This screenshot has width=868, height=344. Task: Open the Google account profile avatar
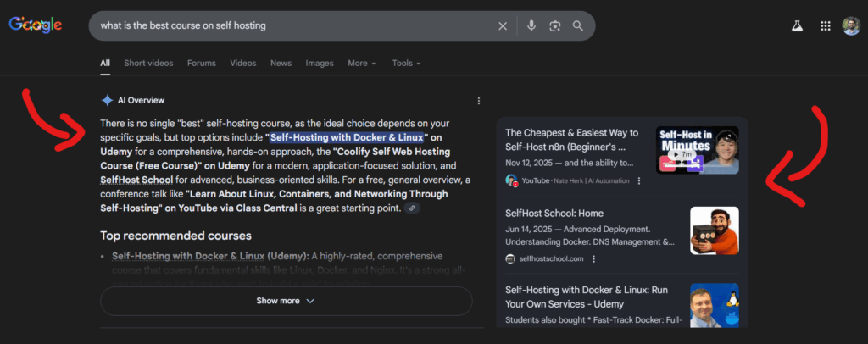[851, 26]
